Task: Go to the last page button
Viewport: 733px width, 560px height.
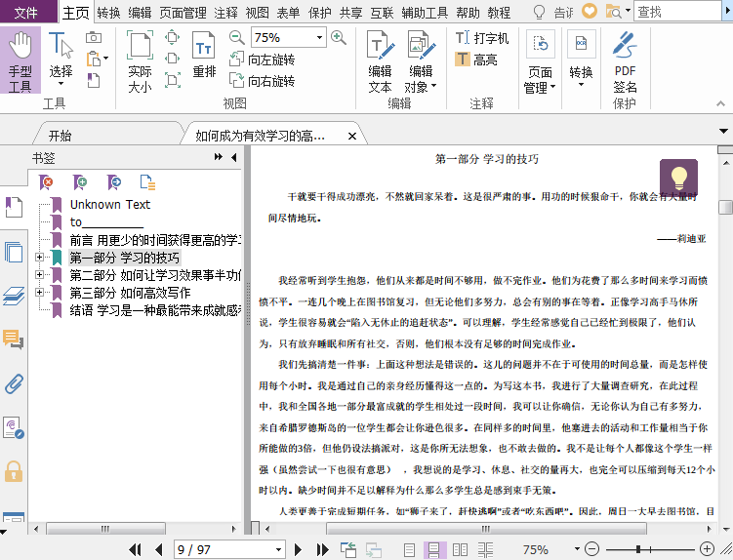Action: click(322, 549)
